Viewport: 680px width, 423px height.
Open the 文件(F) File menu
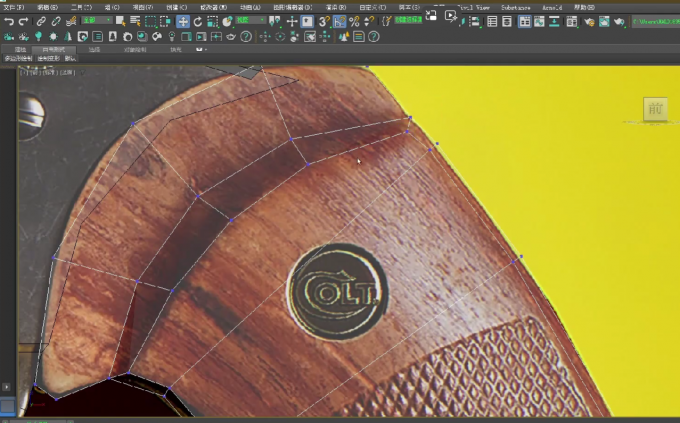[13, 7]
